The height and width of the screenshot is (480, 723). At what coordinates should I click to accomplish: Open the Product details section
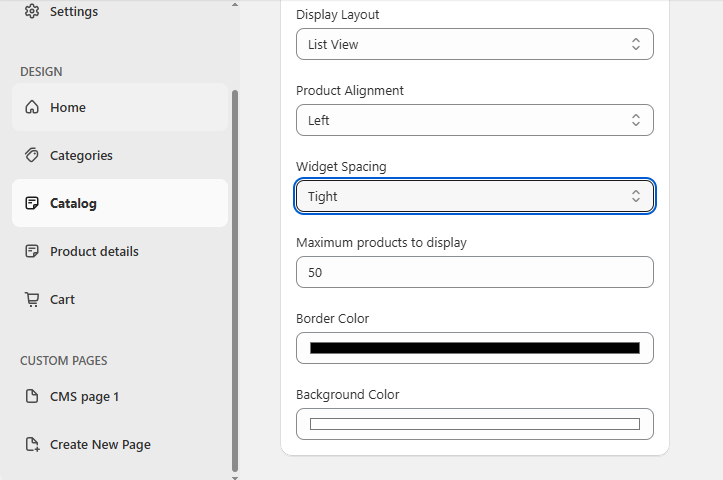point(120,251)
